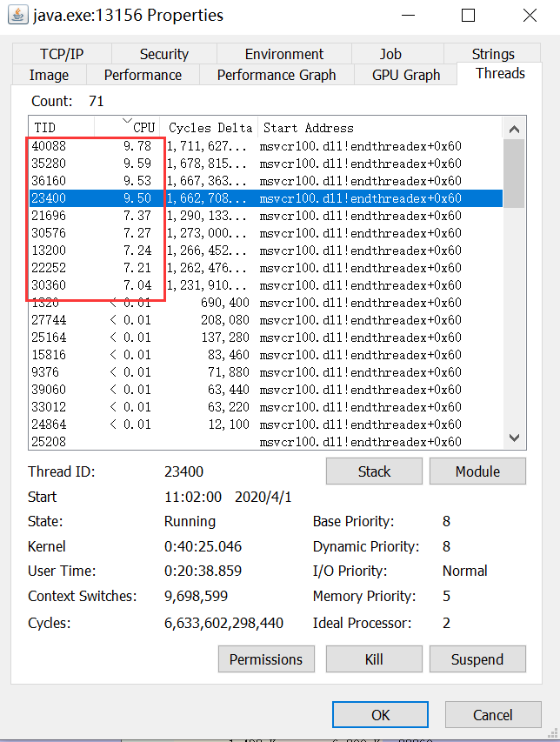Viewport: 560px width, 742px height.
Task: Open the Environment tab
Action: pos(287,53)
